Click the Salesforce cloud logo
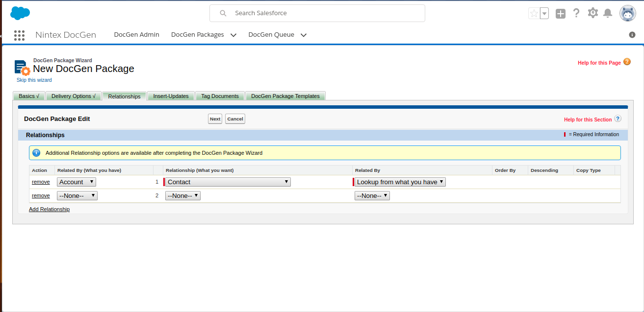Screen dimensions: 644x312 coord(20,13)
